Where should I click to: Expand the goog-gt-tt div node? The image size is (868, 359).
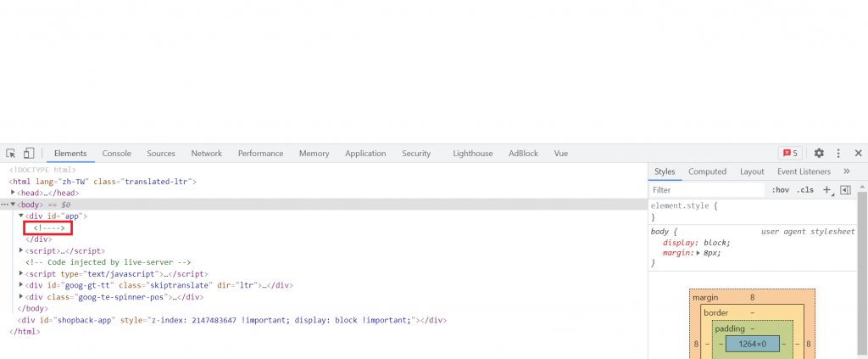point(21,285)
